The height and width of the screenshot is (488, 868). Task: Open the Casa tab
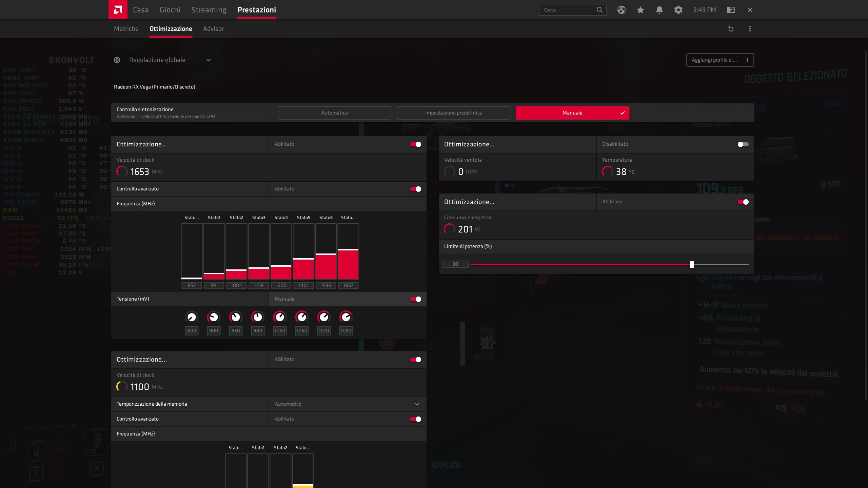pyautogui.click(x=141, y=10)
